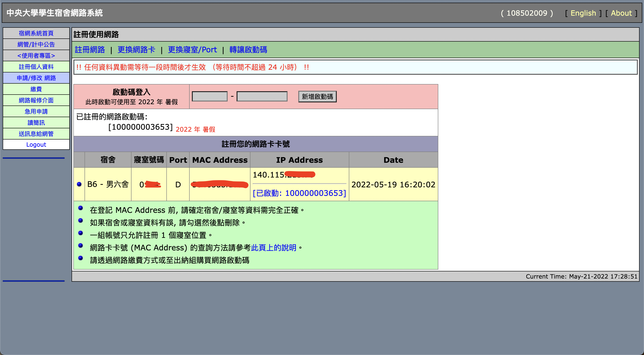Image resolution: width=644 pixels, height=355 pixels.
Task: Click the 申請/修改 網路 network apply icon
Action: point(36,78)
